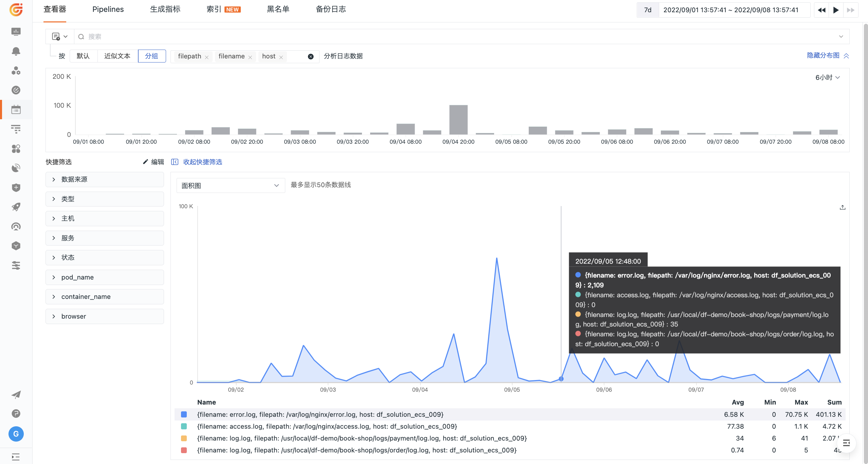Expand the browser quick filter
The width and height of the screenshot is (868, 464).
(105, 316)
